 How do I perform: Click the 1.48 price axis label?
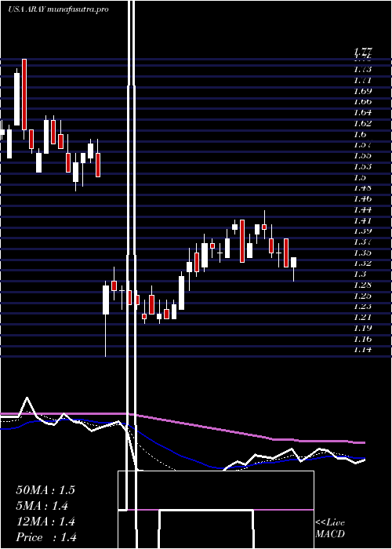pyautogui.click(x=362, y=188)
